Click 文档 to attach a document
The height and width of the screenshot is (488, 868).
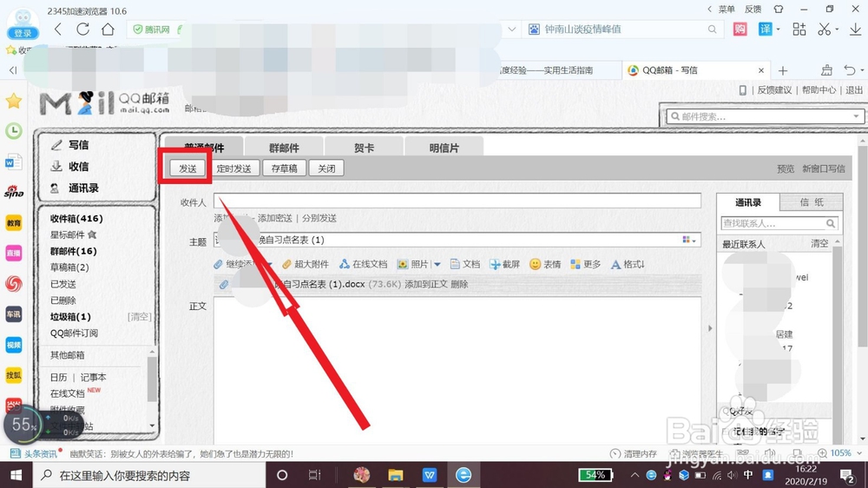click(465, 264)
